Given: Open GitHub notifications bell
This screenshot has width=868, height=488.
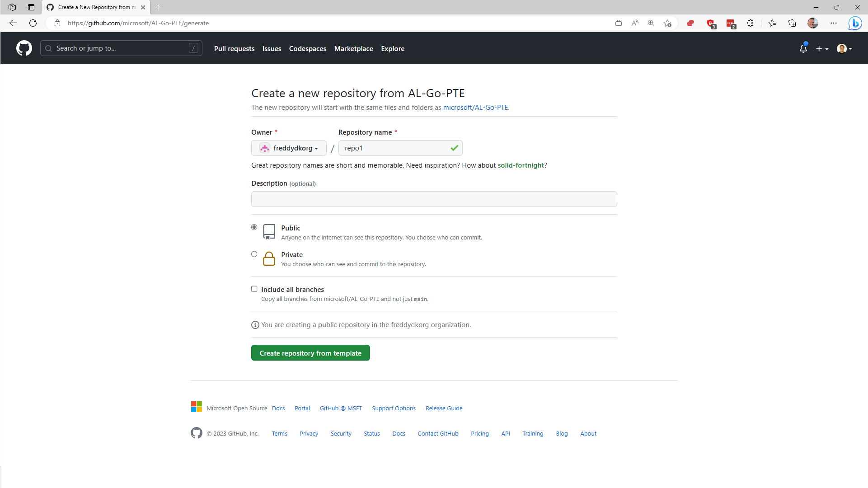Looking at the screenshot, I should pyautogui.click(x=803, y=48).
